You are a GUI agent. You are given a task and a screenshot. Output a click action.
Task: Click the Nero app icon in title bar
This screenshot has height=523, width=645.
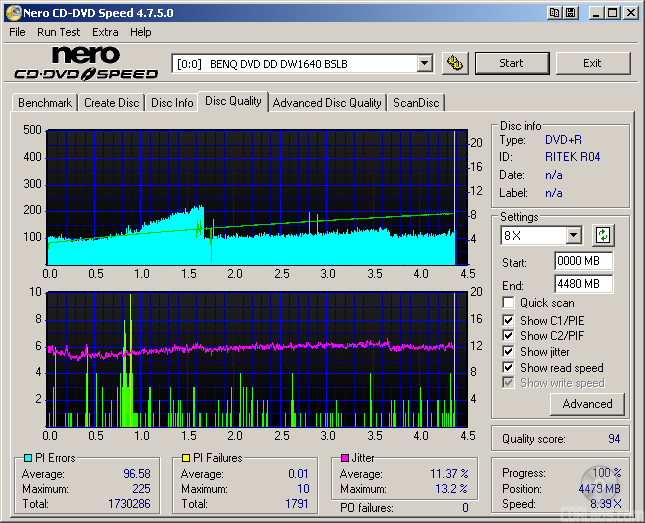point(12,13)
